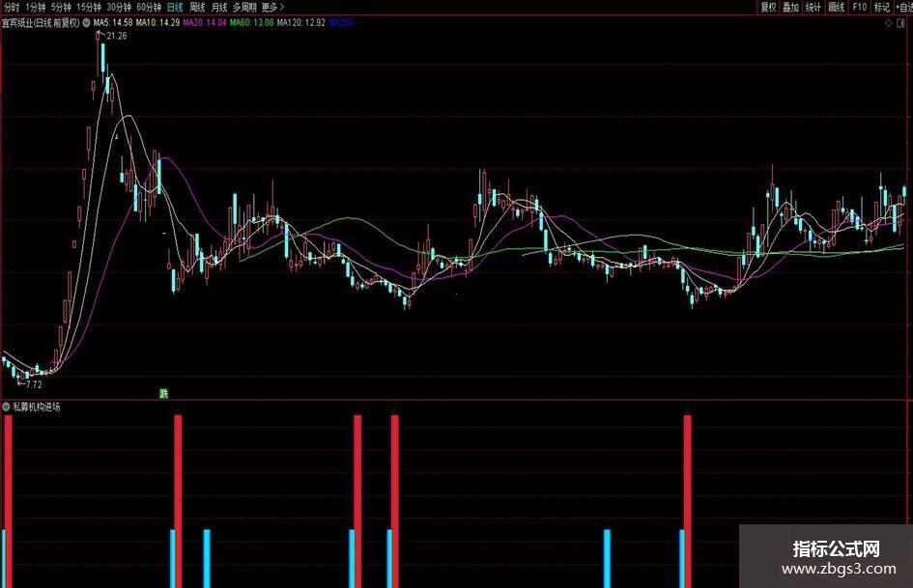Screen dimensions: 913x588
Task: Activate the 画线 drawing tools button
Action: point(836,7)
